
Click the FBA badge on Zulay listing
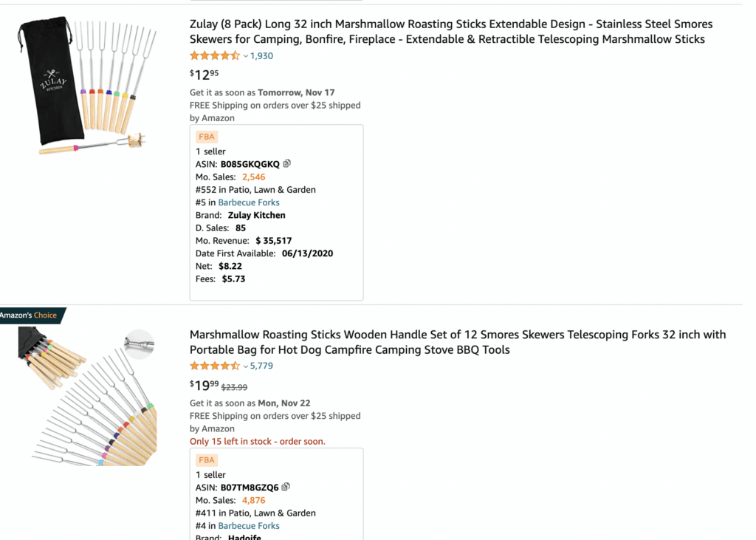[207, 137]
